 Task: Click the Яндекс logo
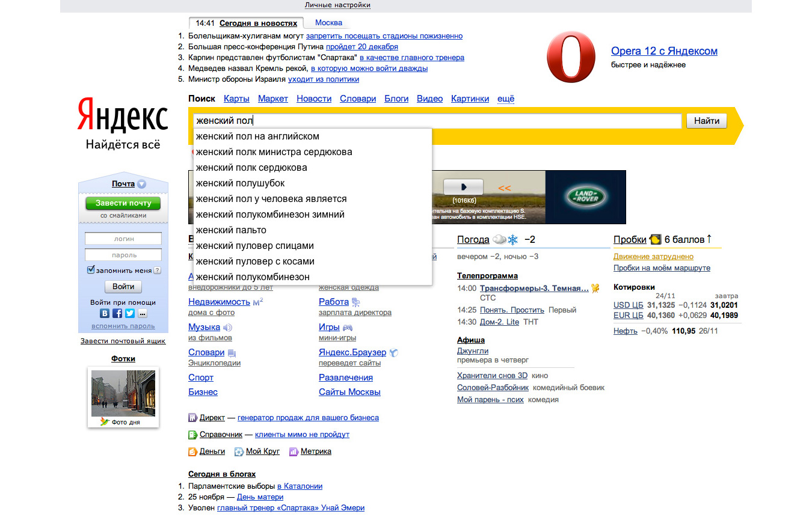pos(123,114)
